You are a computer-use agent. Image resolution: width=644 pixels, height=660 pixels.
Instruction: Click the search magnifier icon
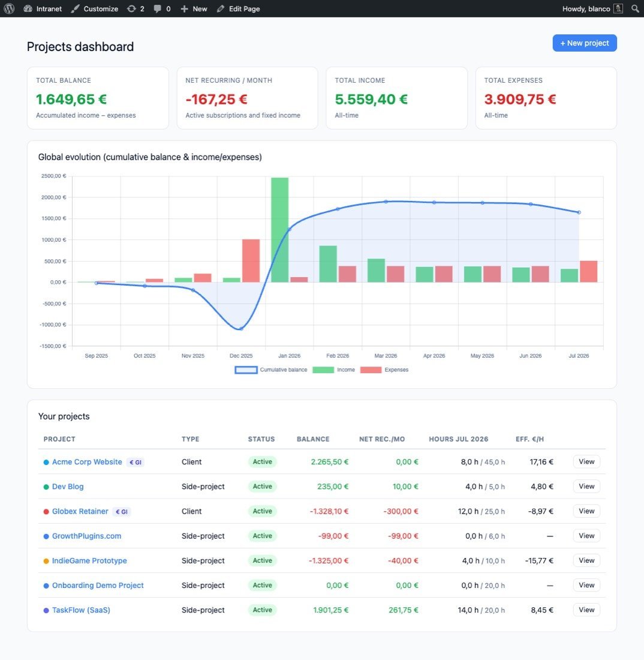635,8
